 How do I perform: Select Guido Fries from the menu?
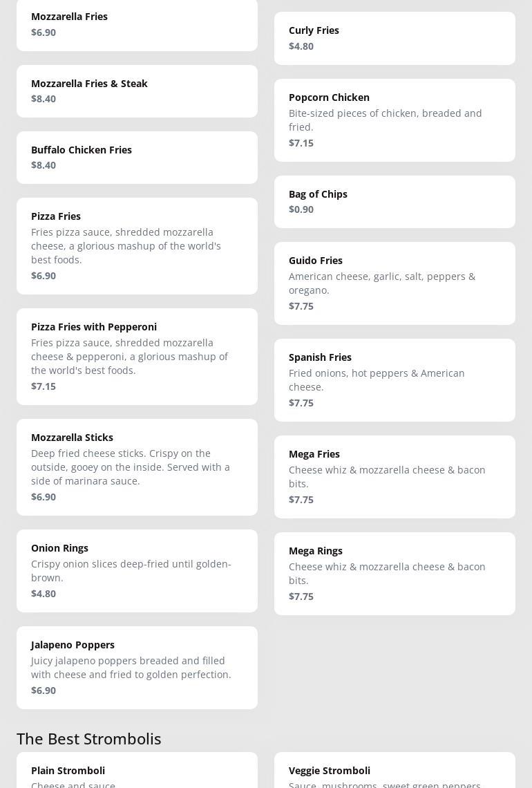point(395,283)
